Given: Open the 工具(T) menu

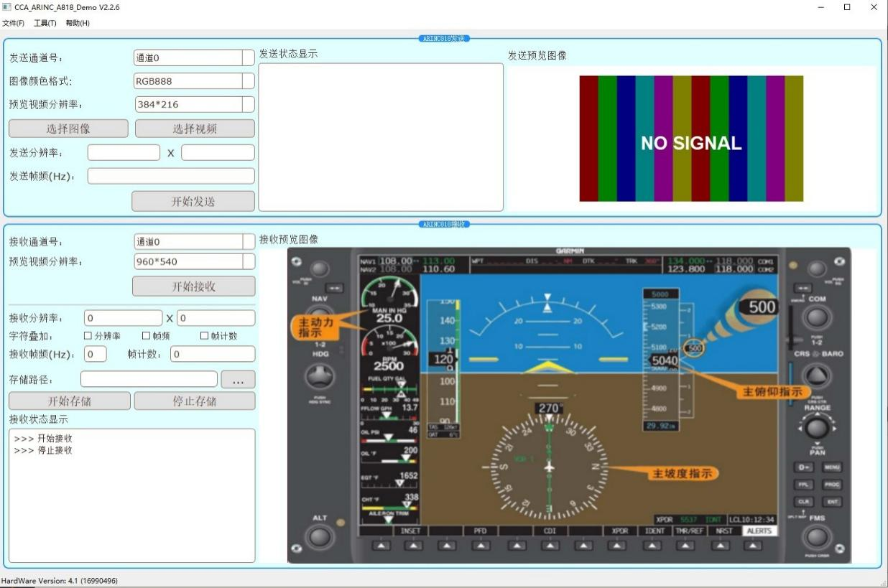Looking at the screenshot, I should click(x=45, y=23).
